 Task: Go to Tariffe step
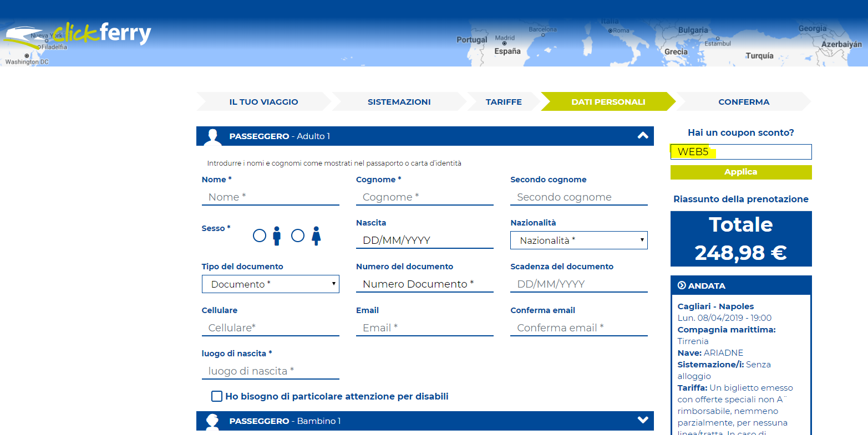click(x=504, y=102)
